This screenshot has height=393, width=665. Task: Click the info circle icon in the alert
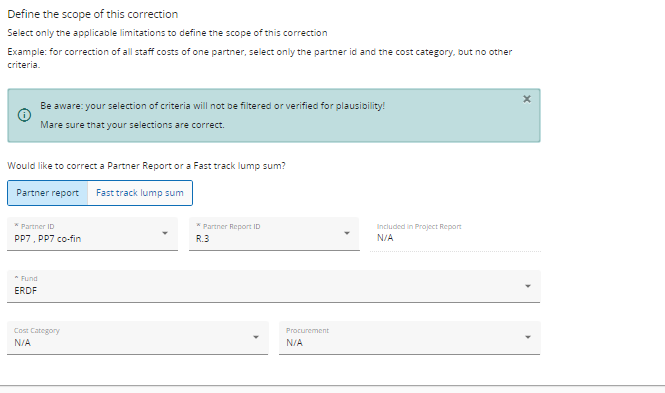24,115
